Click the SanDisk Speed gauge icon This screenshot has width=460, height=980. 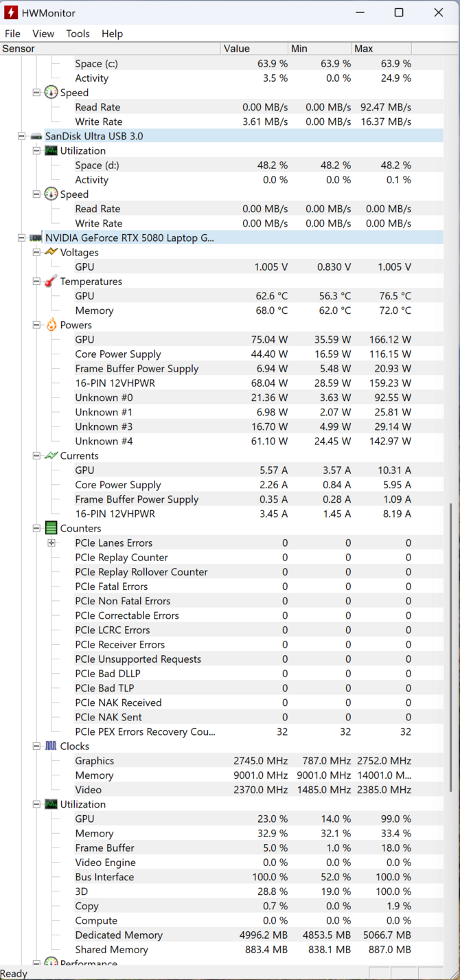click(51, 194)
